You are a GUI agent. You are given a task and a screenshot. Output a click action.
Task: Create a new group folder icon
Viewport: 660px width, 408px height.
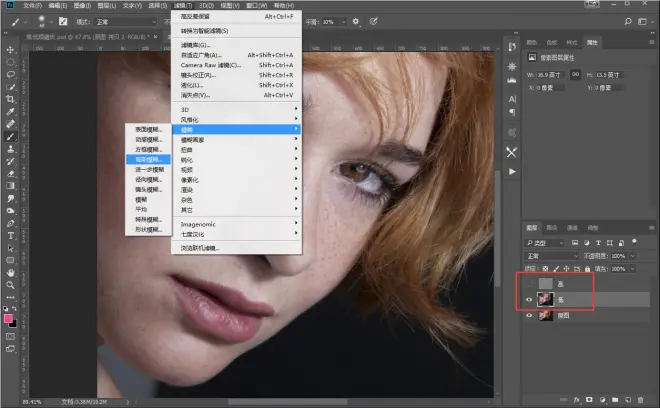615,400
